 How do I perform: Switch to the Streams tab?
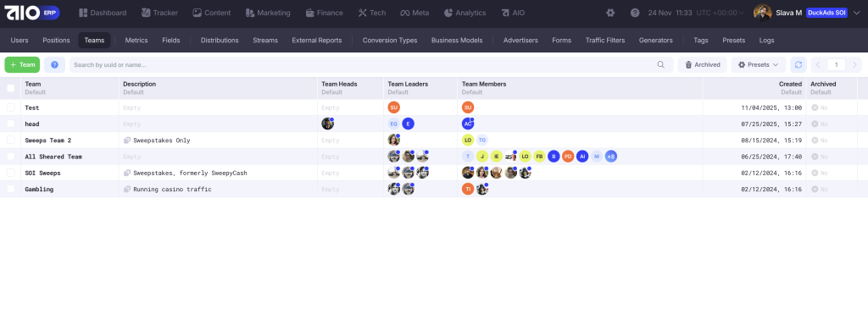(265, 41)
